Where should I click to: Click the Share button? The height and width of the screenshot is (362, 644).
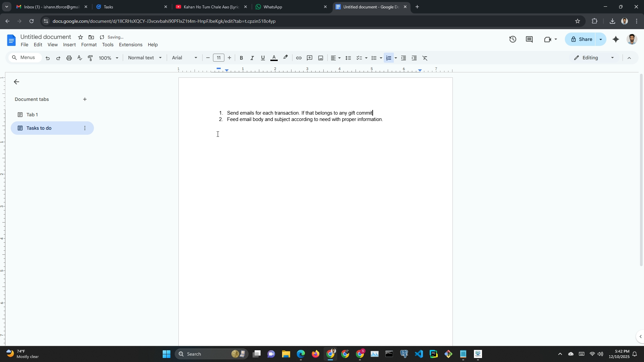click(x=581, y=39)
